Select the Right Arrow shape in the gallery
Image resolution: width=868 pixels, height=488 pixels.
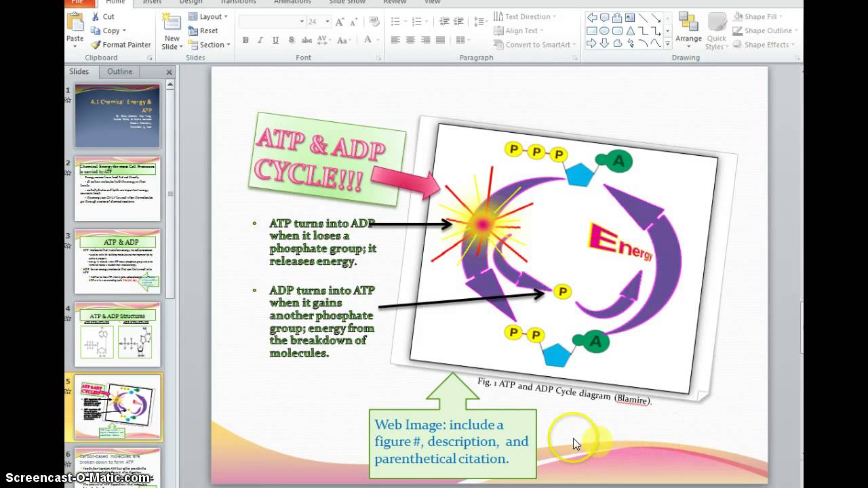591,43
